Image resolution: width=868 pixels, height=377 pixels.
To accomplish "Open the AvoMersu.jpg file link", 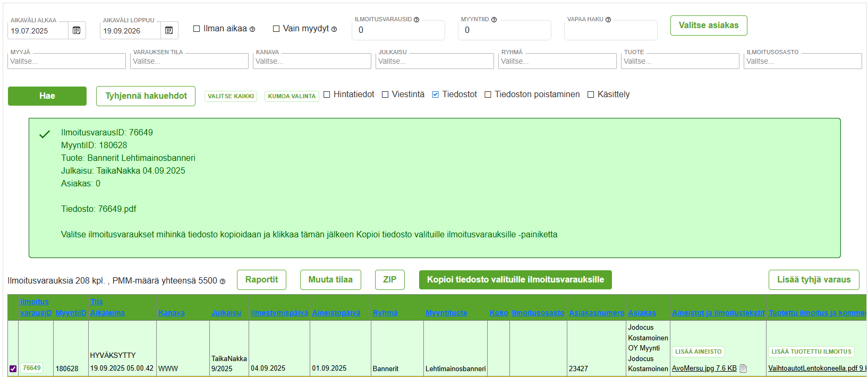I will (704, 369).
